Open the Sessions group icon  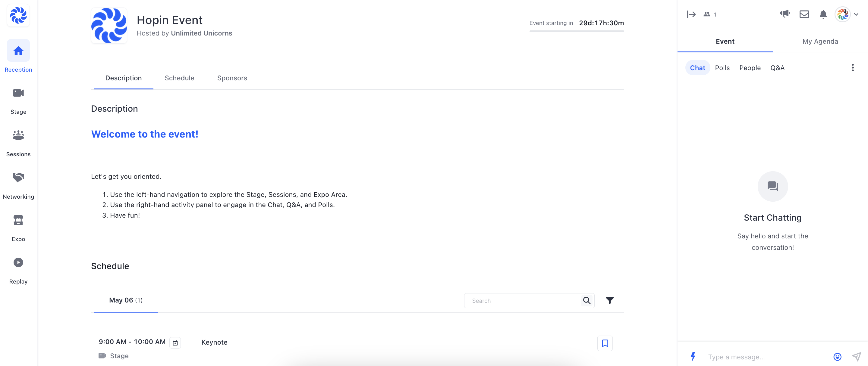(x=18, y=135)
